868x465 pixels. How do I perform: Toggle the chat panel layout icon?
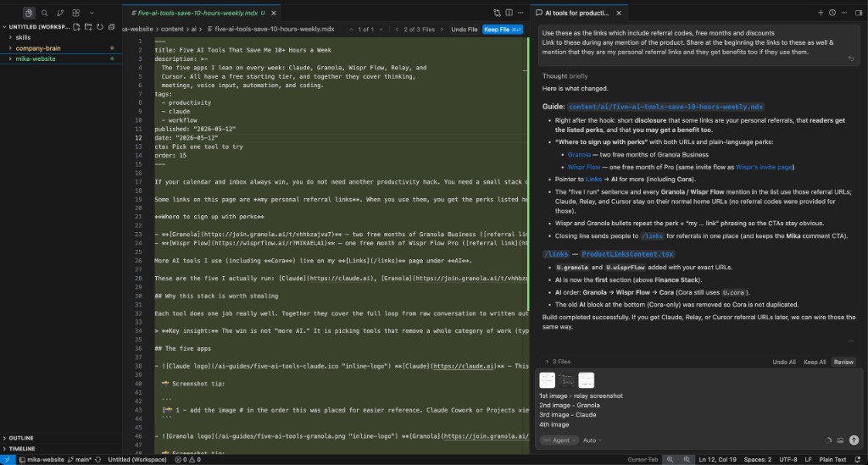point(858,13)
